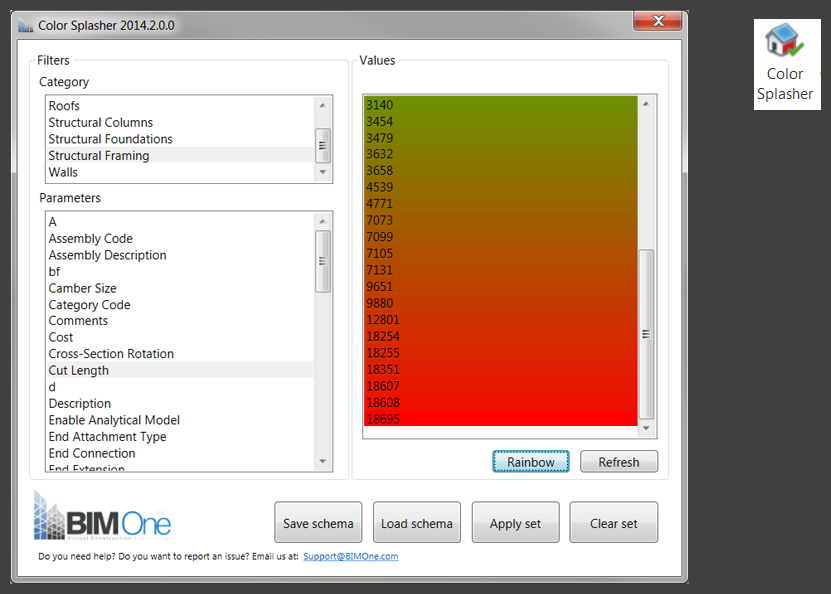Select End Attachment Type parameter
The height and width of the screenshot is (594, 831).
click(180, 436)
